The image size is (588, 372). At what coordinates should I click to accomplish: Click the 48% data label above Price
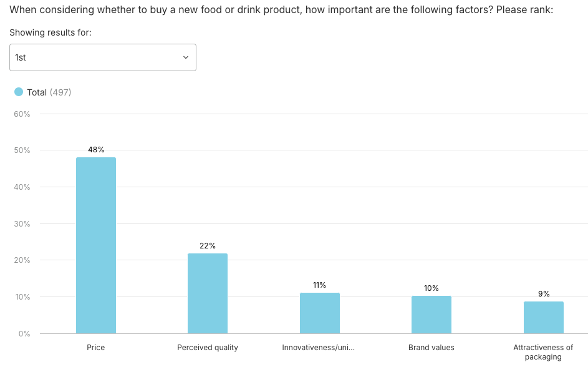(x=95, y=150)
